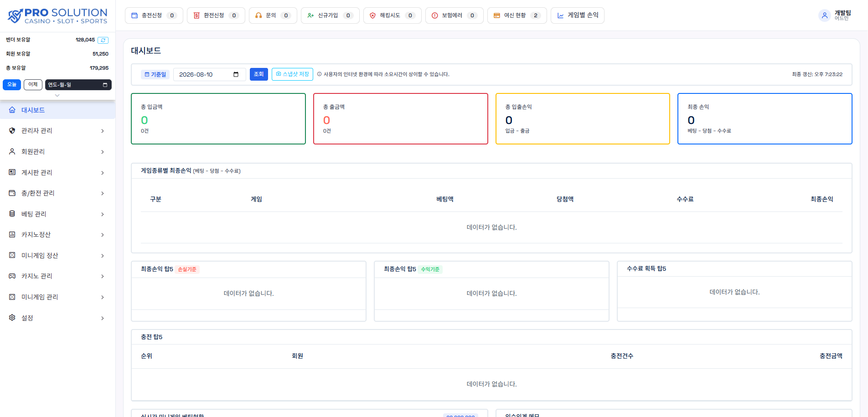The width and height of the screenshot is (868, 417).
Task: Expand 미니게임 정산 chevron
Action: [x=103, y=256]
